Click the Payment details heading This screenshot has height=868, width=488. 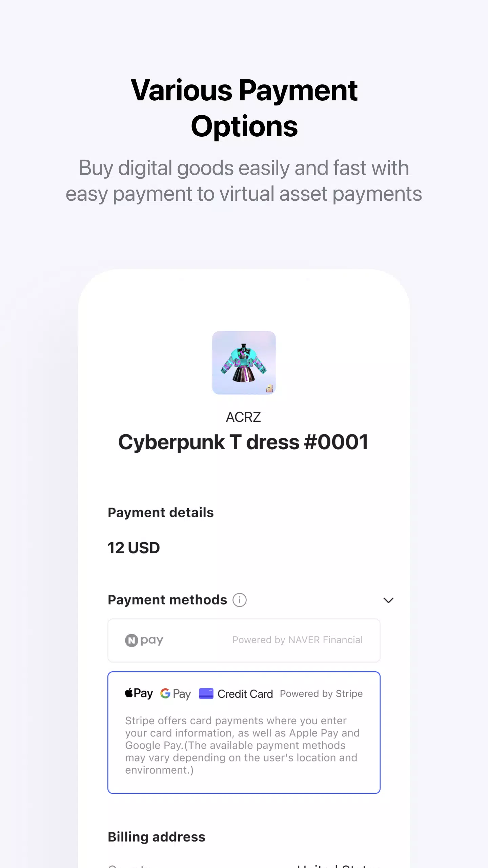tap(161, 513)
